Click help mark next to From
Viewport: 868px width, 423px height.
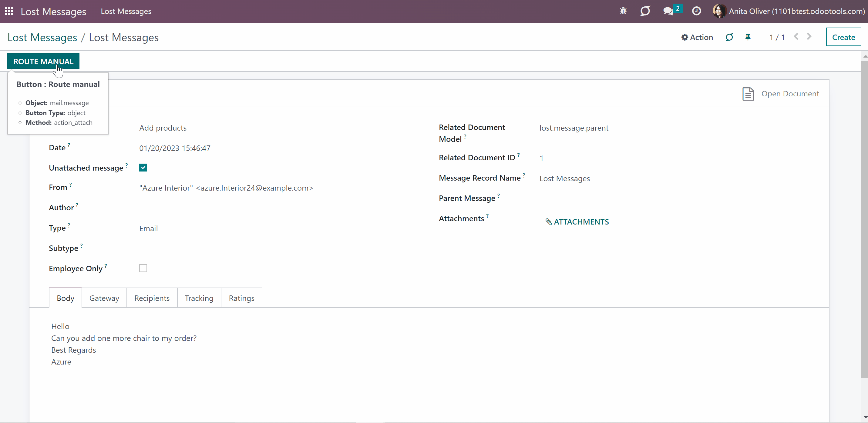(70, 185)
